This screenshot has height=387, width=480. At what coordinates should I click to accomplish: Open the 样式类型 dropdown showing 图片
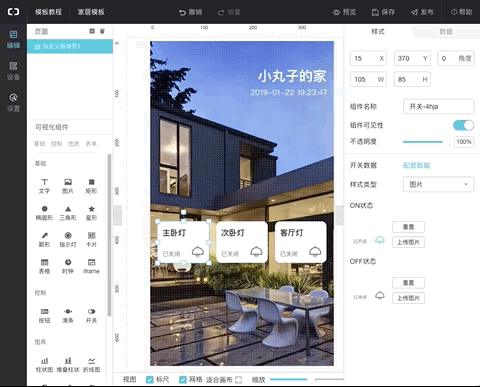coord(438,184)
